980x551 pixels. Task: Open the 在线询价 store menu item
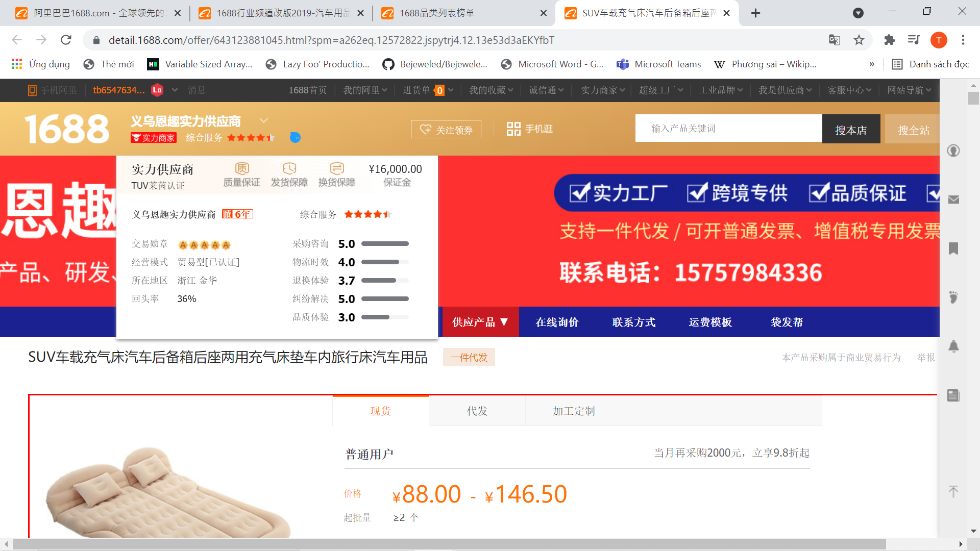pos(557,322)
